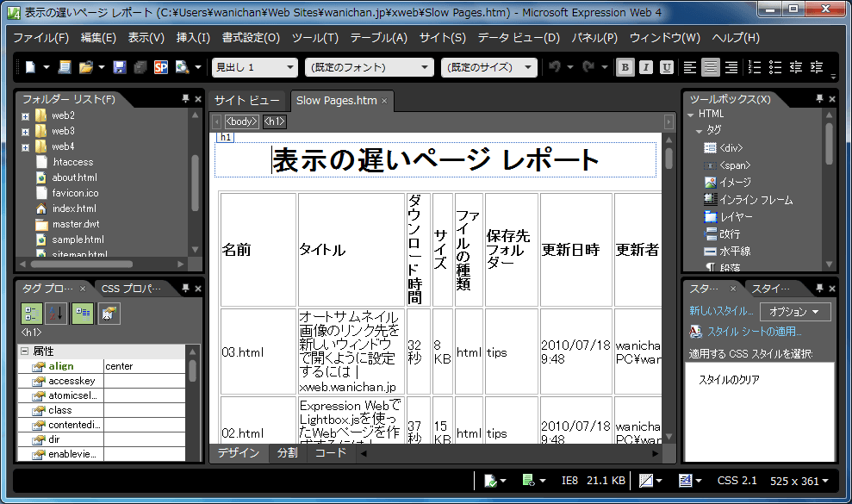The image size is (852, 504).
Task: Increase indent with indent icon
Action: point(816,67)
